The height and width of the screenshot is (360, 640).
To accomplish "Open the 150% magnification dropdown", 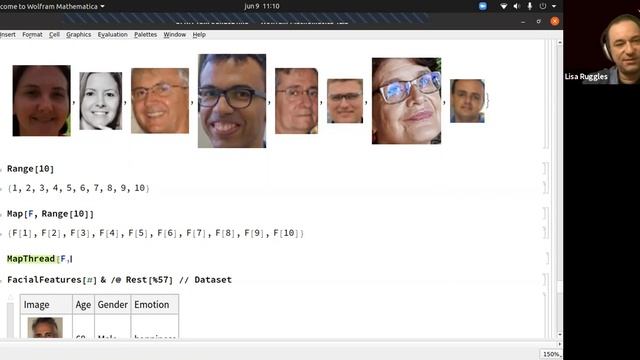I will point(551,354).
